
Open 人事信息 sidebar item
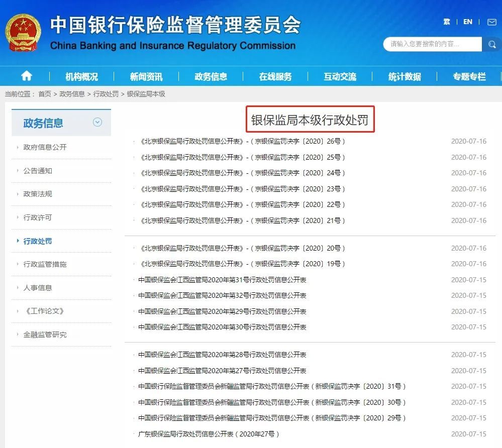tap(38, 288)
